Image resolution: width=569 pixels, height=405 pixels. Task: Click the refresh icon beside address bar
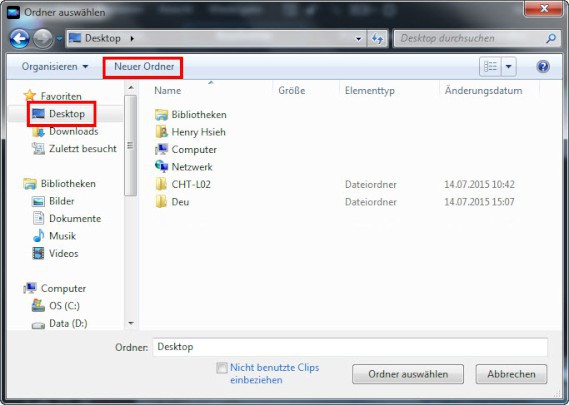coord(377,38)
